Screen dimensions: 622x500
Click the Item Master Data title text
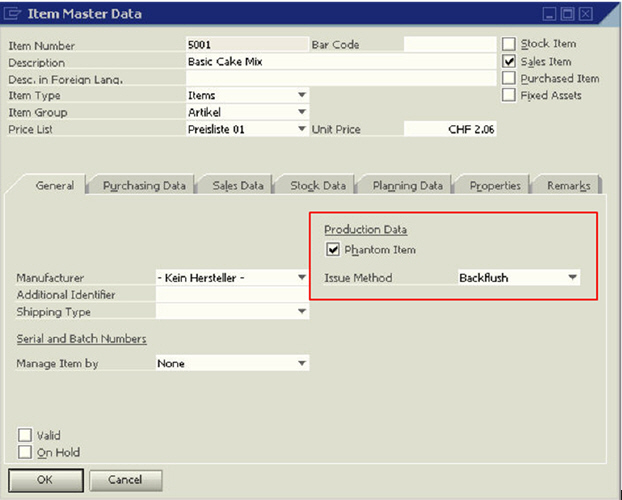click(84, 14)
